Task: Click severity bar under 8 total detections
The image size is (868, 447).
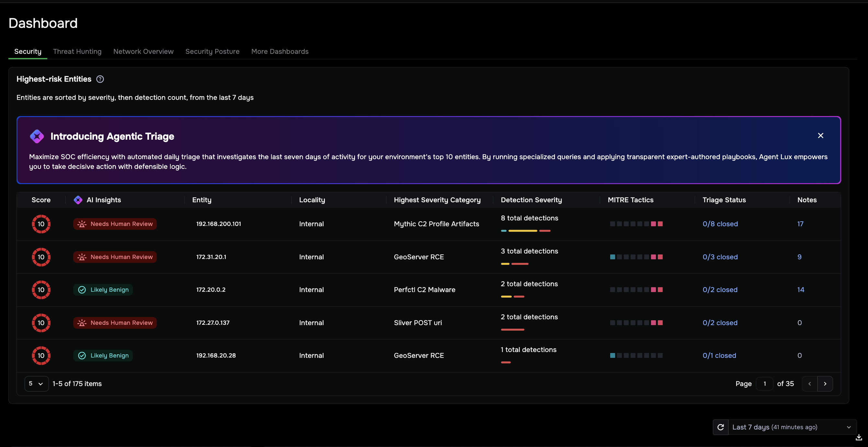Action: [x=526, y=231]
